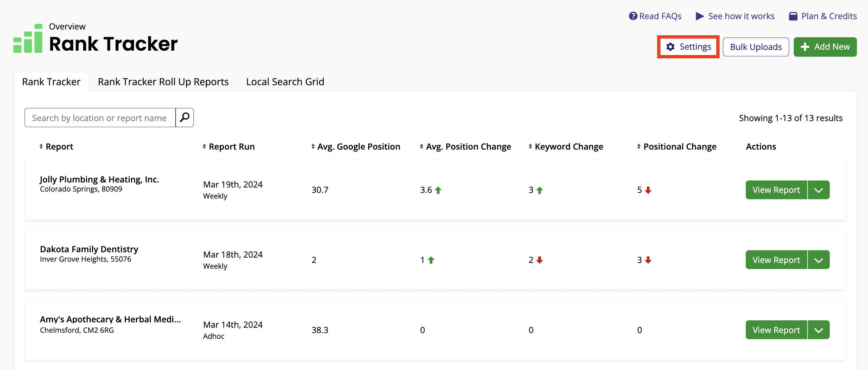Viewport: 868px width, 370px height.
Task: Click the 38.3 average Google position value
Action: click(320, 330)
